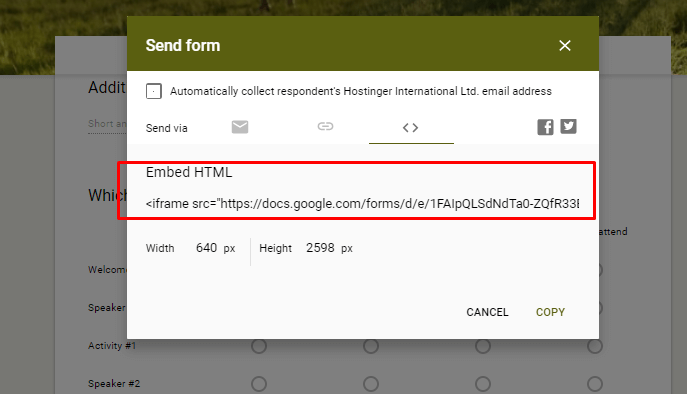Select second radio button in Activity #1 row
This screenshot has height=394, width=687.
point(371,346)
